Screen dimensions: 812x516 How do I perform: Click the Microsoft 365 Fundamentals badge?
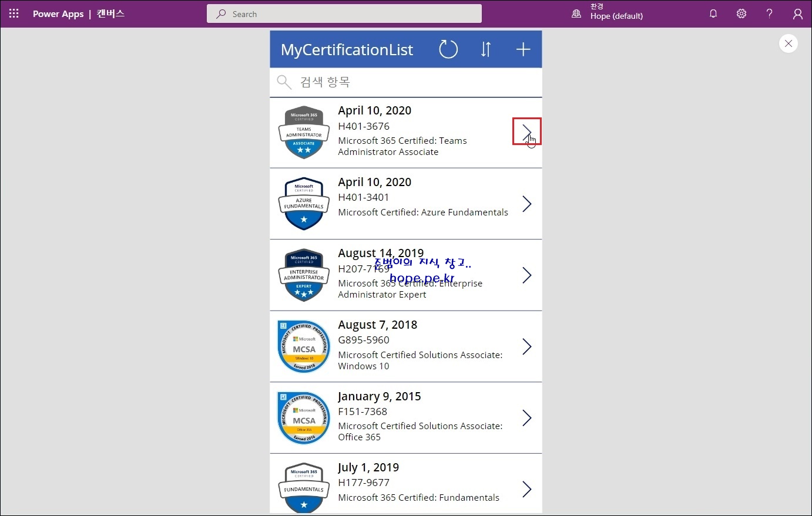304,488
